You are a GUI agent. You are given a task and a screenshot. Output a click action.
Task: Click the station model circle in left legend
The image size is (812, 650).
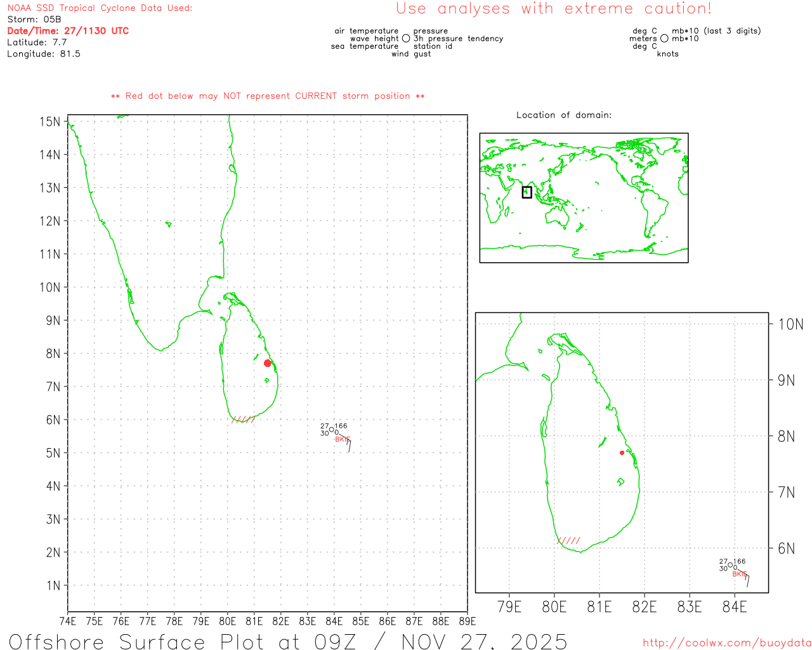[x=406, y=39]
